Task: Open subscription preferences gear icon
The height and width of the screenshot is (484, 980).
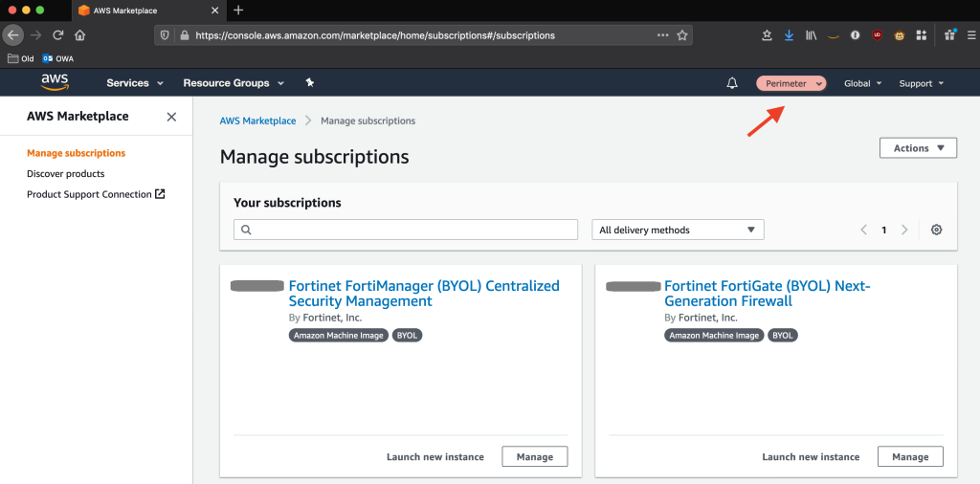Action: click(936, 230)
